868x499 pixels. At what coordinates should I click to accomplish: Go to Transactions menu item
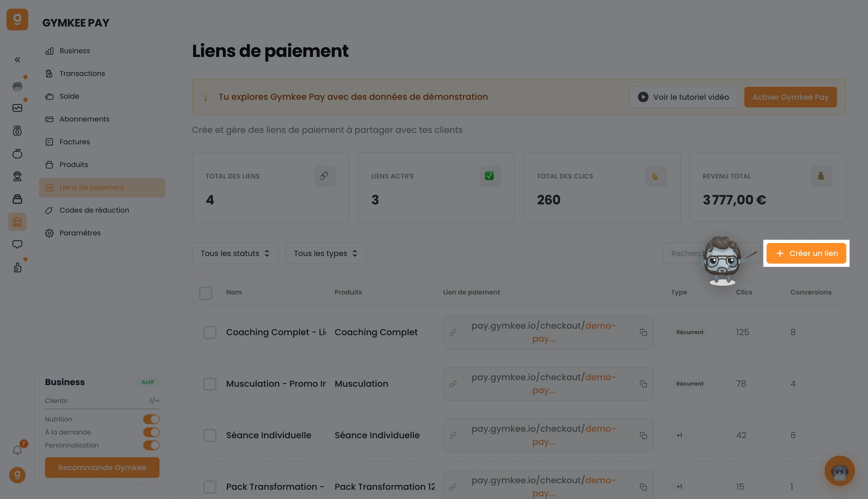tap(102, 74)
